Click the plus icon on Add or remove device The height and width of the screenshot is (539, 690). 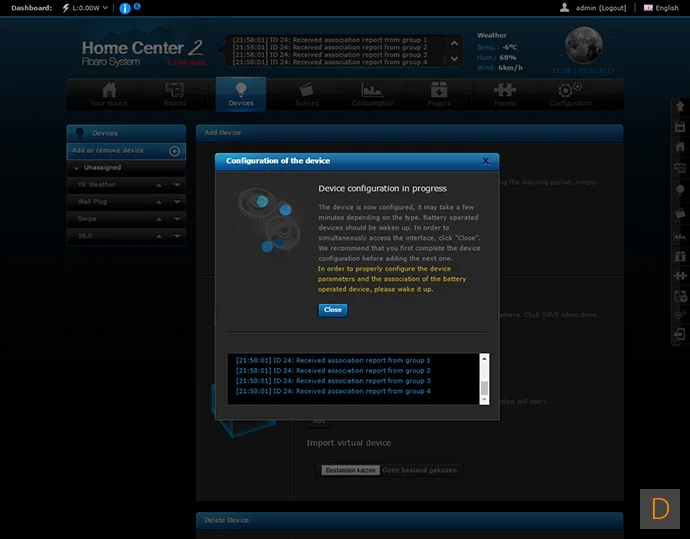(174, 151)
